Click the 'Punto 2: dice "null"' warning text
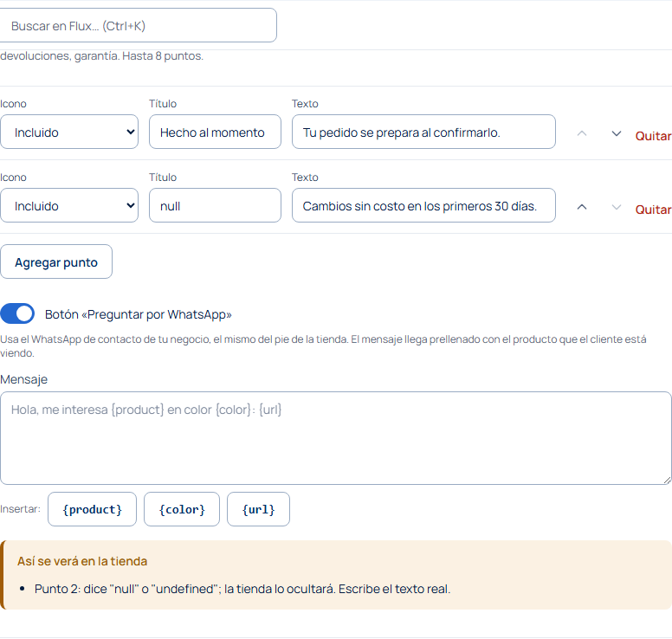Screen dimensions: 672x639 coord(242,589)
